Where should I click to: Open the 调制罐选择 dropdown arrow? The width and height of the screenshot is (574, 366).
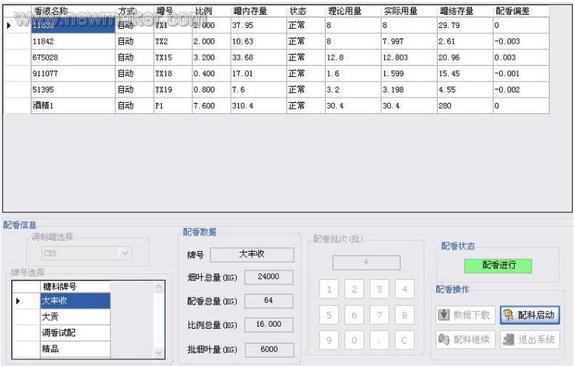[125, 253]
